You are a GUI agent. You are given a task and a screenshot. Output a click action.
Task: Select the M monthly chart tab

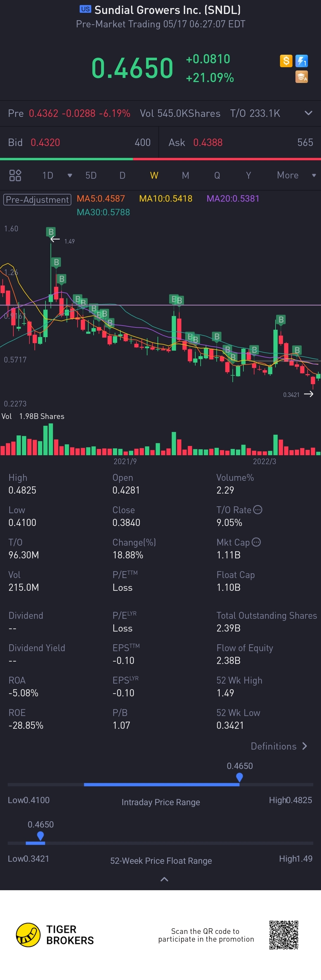coord(185,175)
